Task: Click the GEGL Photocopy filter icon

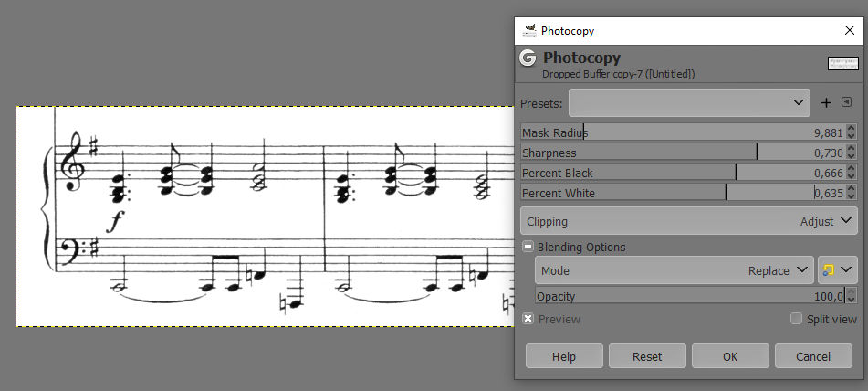Action: [528, 58]
